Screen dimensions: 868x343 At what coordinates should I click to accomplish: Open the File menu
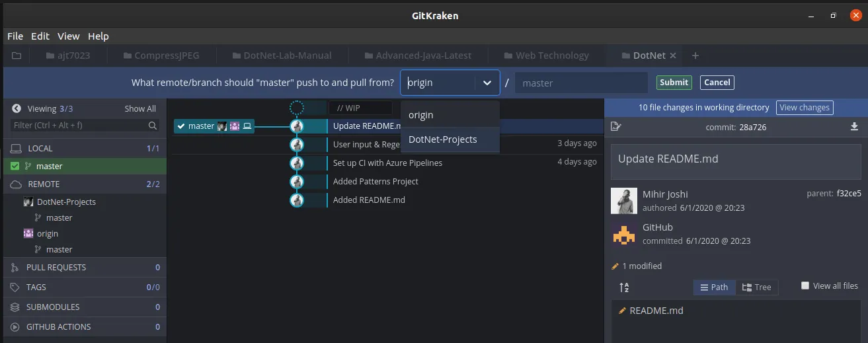(15, 36)
